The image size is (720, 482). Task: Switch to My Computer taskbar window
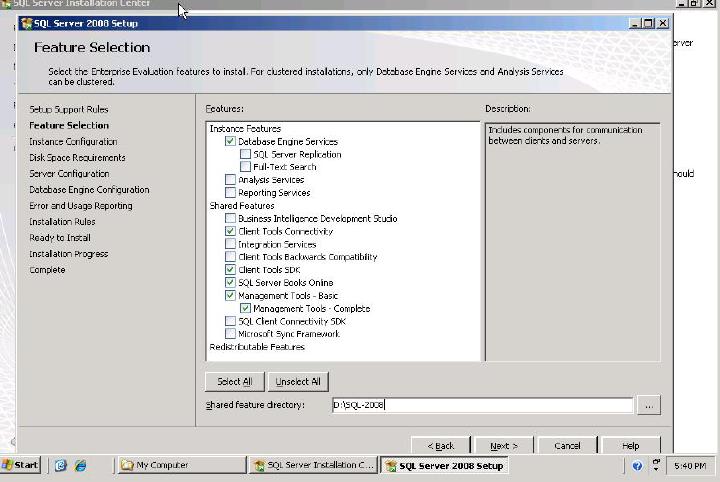182,465
